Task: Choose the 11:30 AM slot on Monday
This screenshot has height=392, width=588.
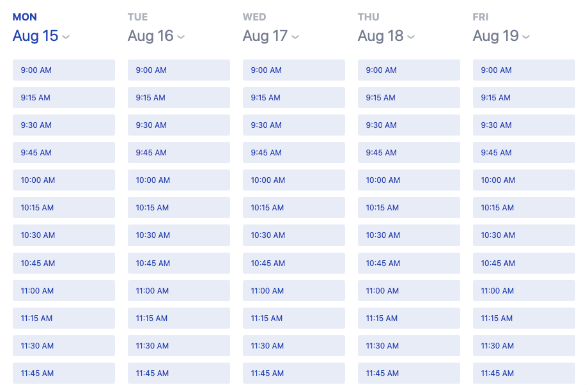Action: click(x=63, y=345)
